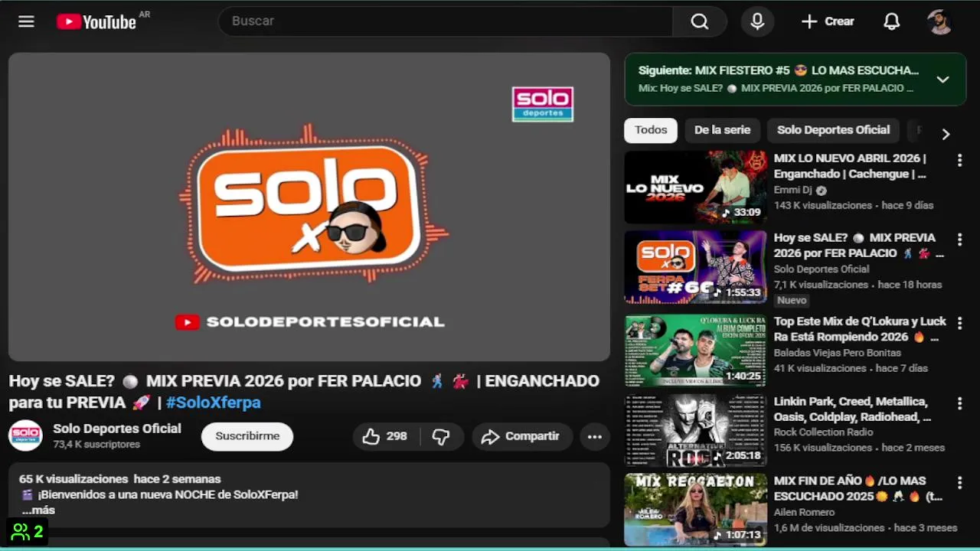Open options for MIX FIN DE AÑO
The height and width of the screenshot is (551, 980).
tap(959, 482)
